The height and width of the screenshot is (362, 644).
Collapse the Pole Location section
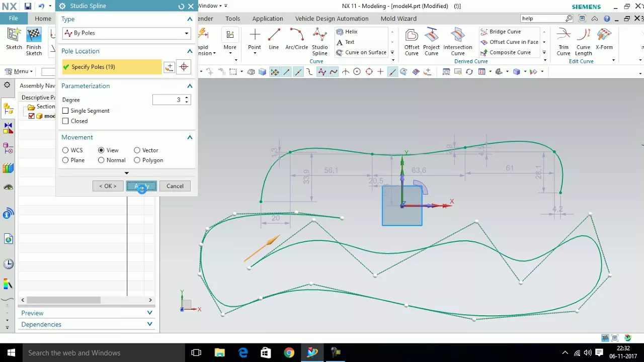(x=190, y=51)
